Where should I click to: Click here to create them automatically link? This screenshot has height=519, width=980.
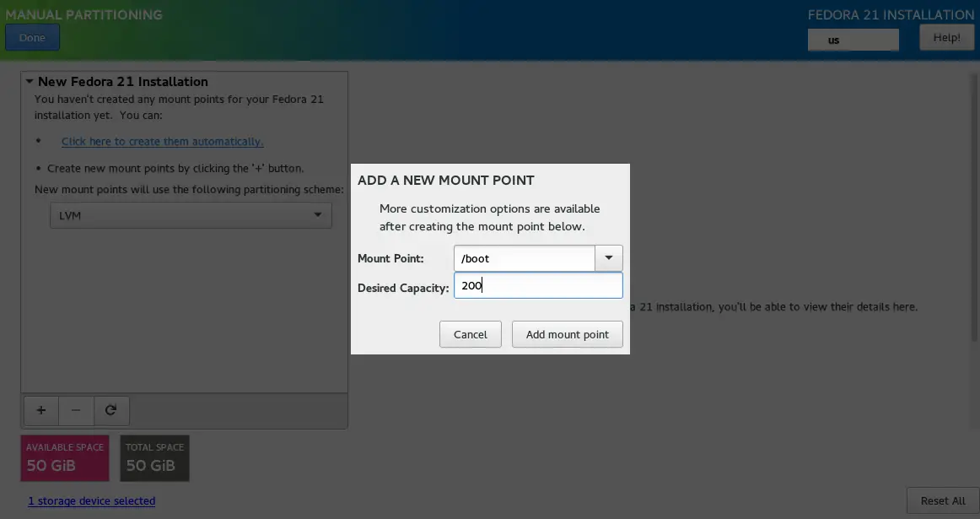click(x=163, y=141)
